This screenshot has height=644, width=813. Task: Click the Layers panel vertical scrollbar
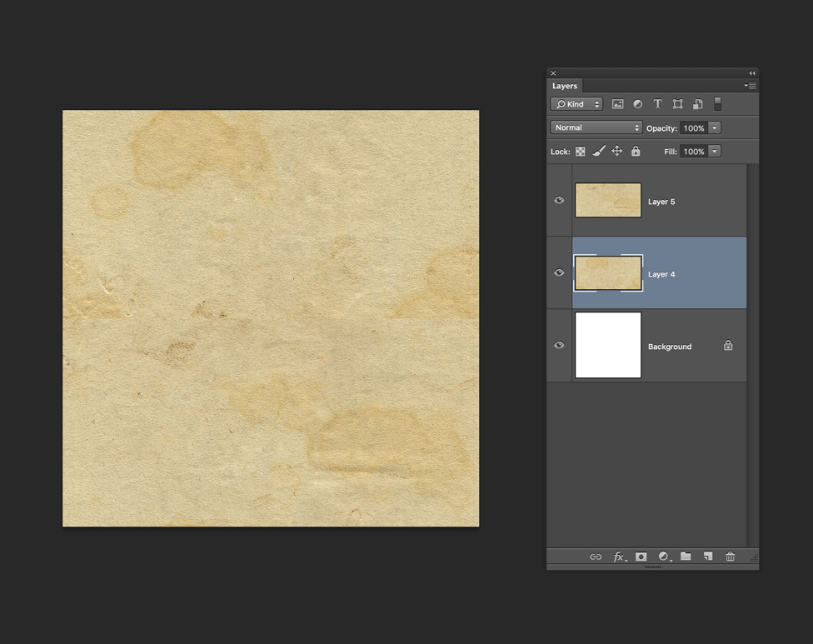753,355
